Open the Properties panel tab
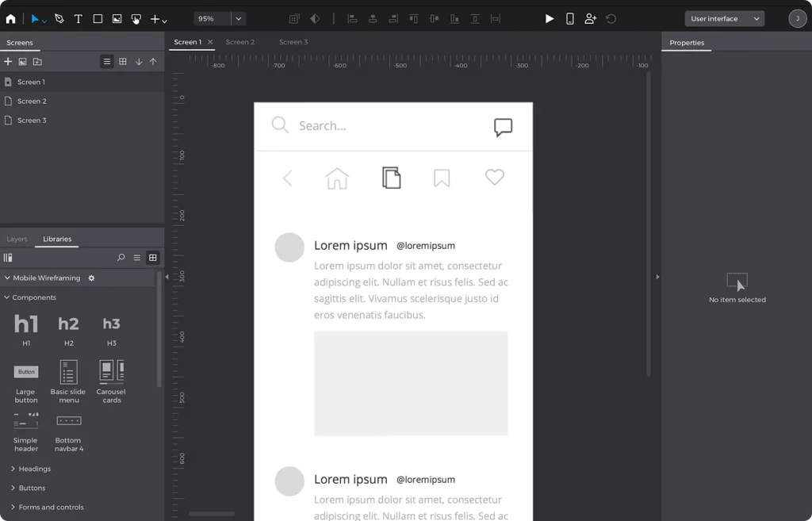 coord(687,43)
